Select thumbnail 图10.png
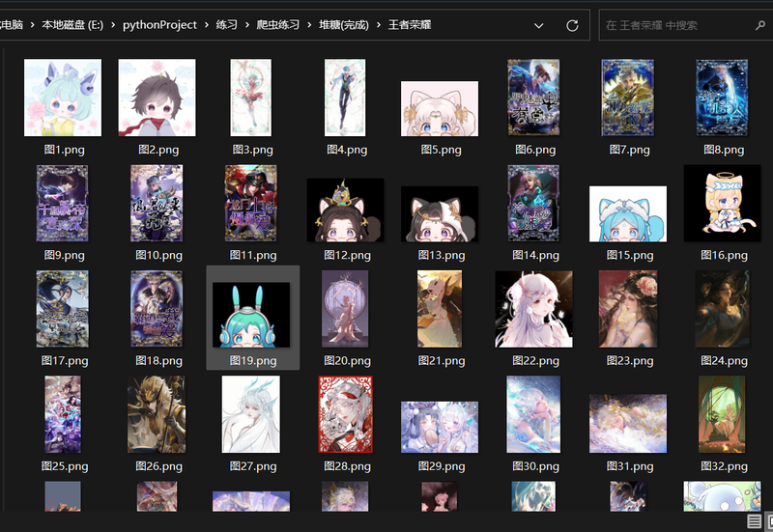Viewport: 773px width, 532px height. 157,203
